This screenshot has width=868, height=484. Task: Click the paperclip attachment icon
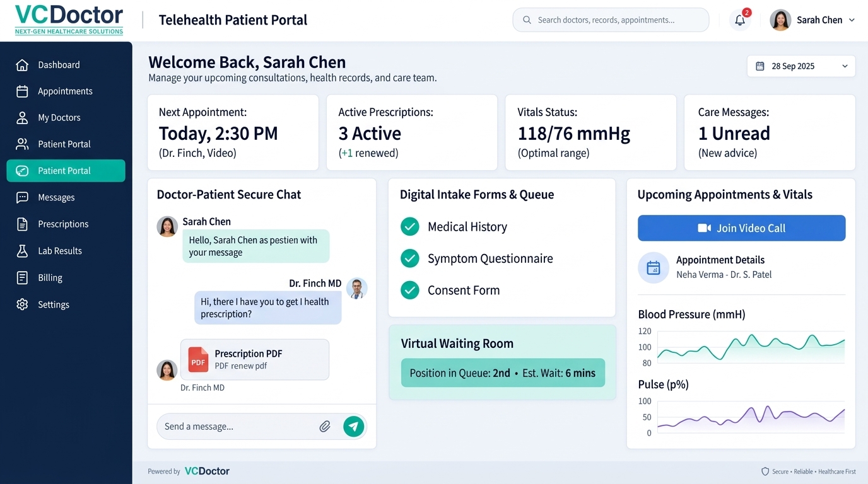[x=325, y=427]
